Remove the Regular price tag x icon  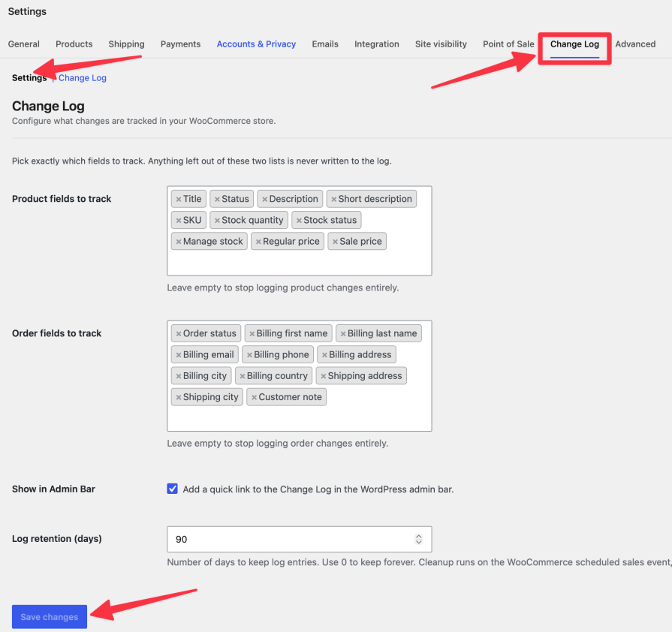258,242
